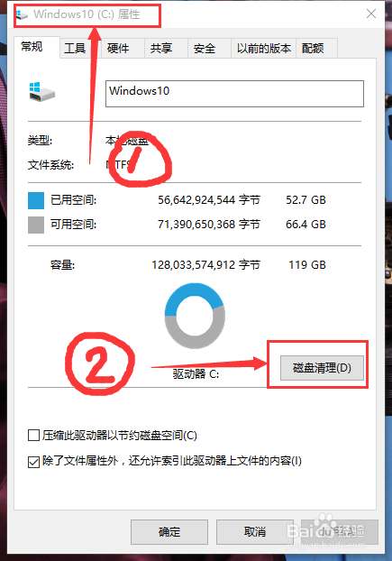Click the 取消 button

tap(255, 531)
